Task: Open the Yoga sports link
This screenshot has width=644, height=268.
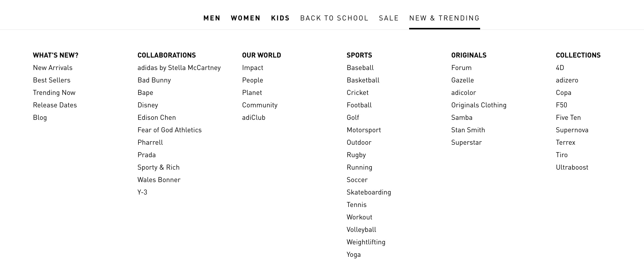Action: click(354, 255)
